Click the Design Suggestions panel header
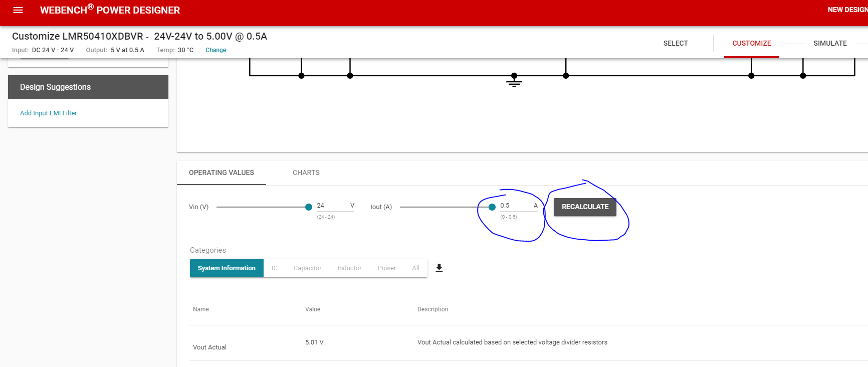Screen dimensions: 868x367 [88, 87]
